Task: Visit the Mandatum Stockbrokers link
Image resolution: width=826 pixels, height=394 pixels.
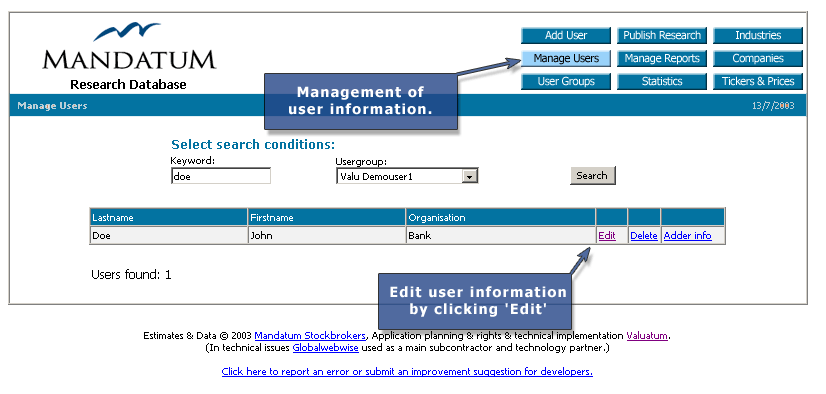Action: tap(310, 336)
